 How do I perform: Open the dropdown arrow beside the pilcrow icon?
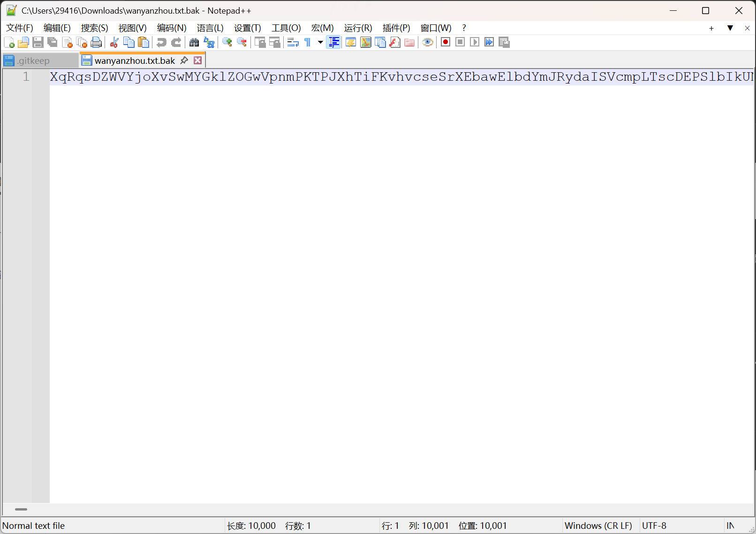[x=320, y=43]
